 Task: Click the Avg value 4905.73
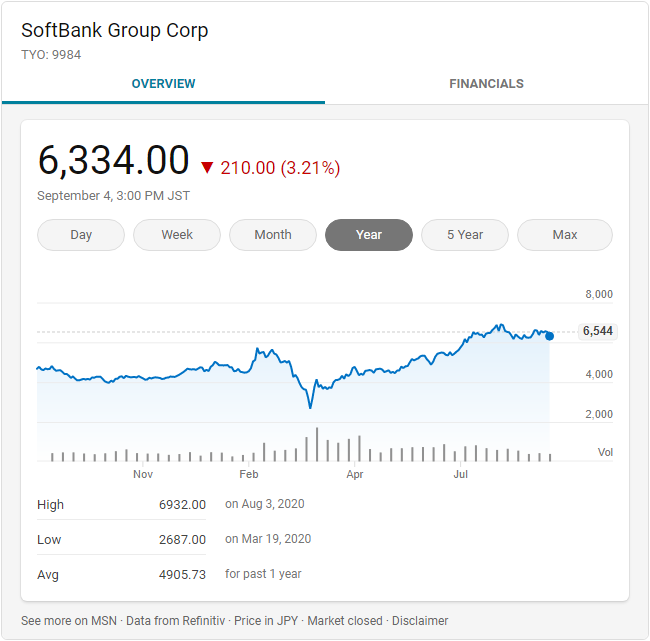point(182,575)
